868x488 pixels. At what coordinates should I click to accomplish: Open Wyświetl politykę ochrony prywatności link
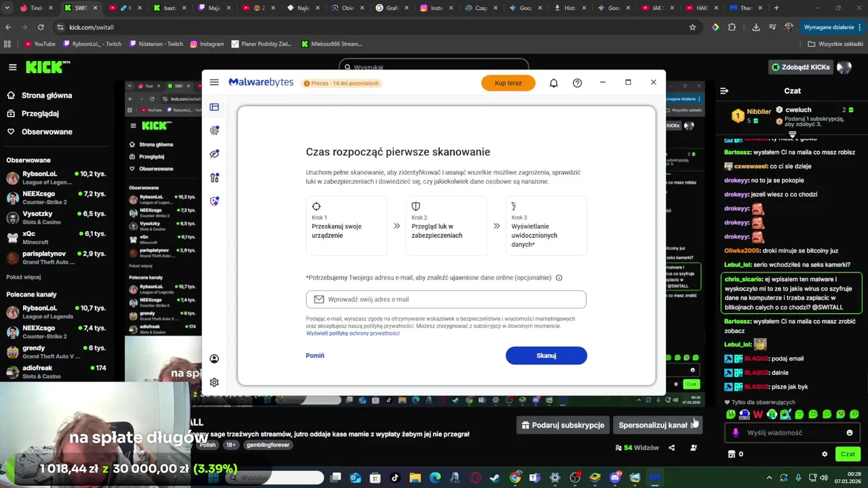click(353, 333)
